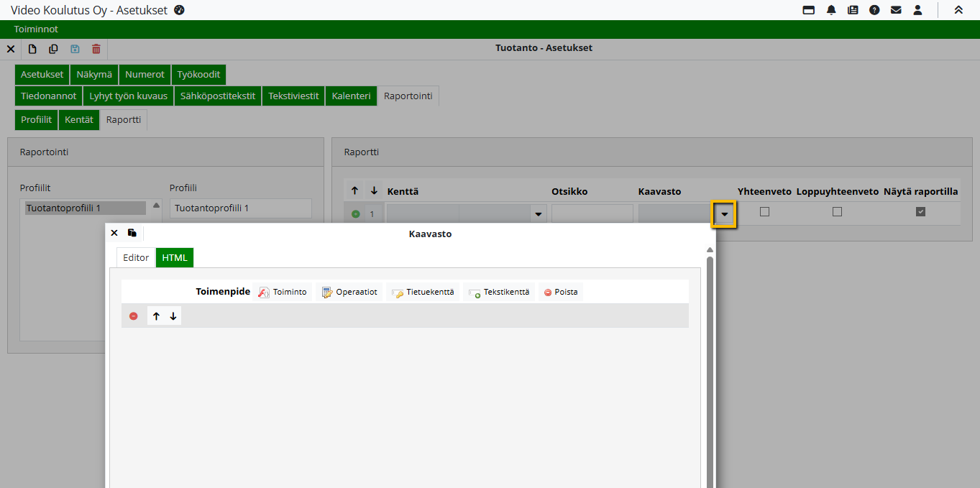Image resolution: width=980 pixels, height=488 pixels.
Task: Click the red trash delete icon
Action: (x=96, y=49)
